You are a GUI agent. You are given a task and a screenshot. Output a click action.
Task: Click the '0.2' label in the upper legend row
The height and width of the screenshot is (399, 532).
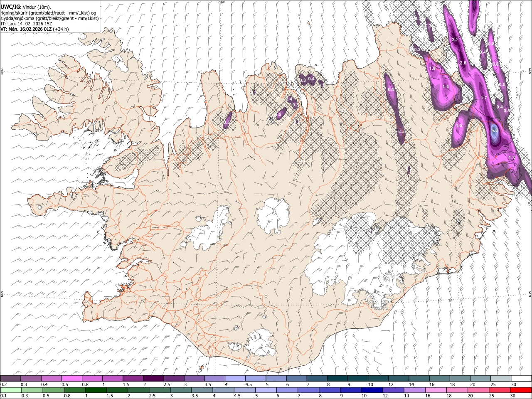tap(4, 384)
